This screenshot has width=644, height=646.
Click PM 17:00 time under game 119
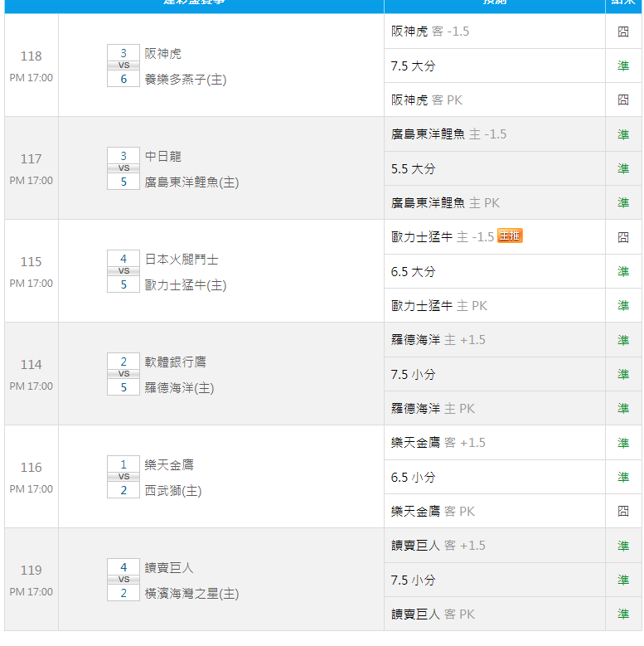[x=31, y=591]
